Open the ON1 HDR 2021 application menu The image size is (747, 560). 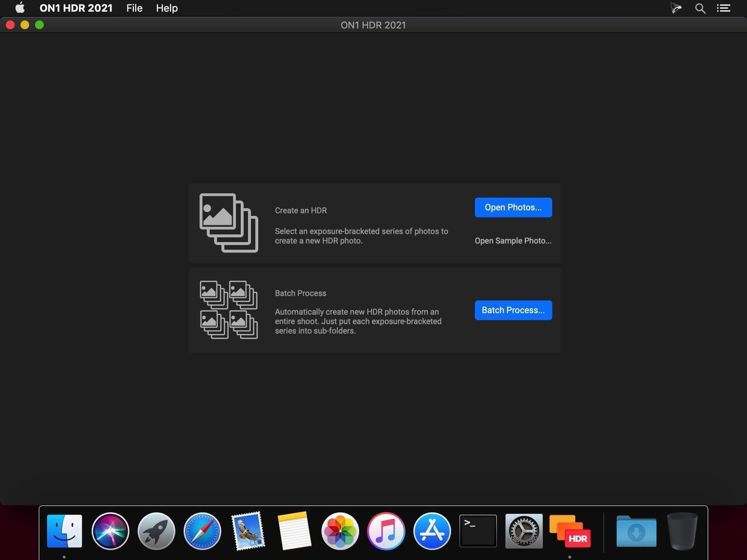point(76,8)
